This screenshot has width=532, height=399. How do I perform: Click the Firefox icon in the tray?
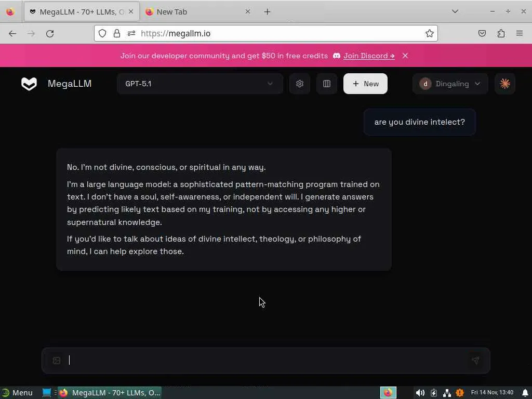coord(388,393)
